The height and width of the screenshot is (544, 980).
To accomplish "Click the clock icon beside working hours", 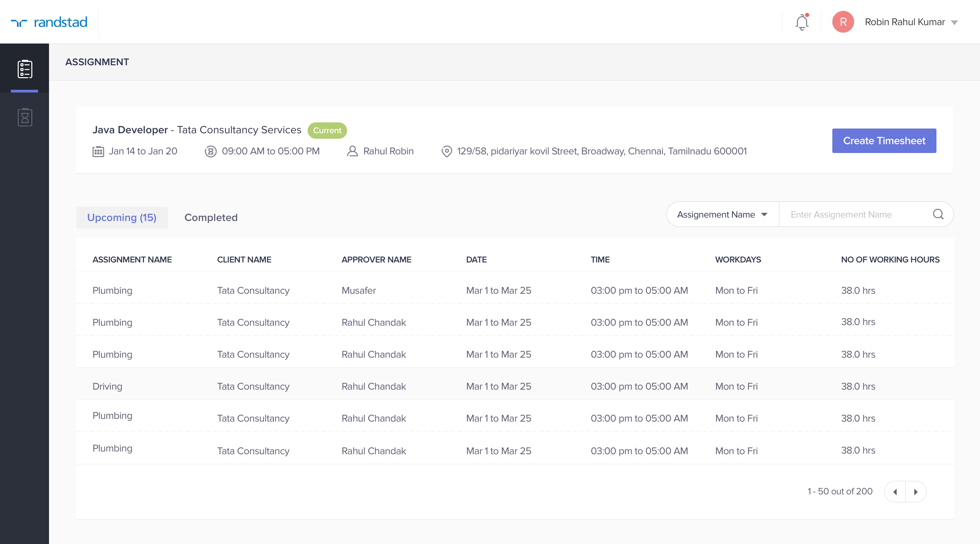I will [x=210, y=151].
